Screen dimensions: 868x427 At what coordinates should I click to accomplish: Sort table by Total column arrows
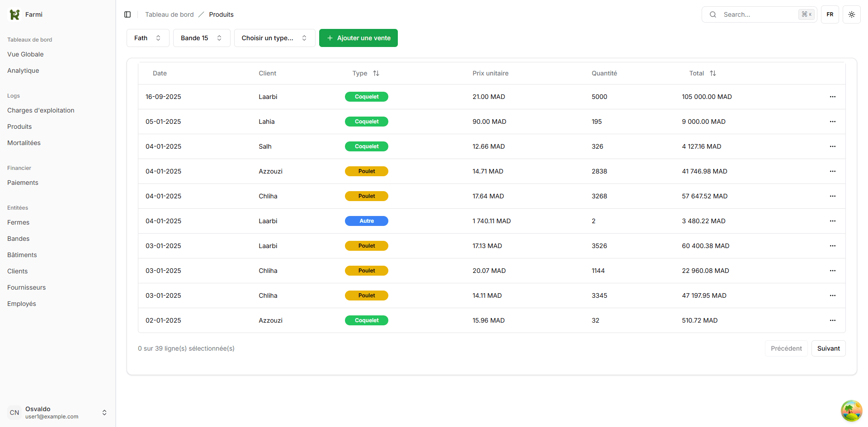pos(712,73)
